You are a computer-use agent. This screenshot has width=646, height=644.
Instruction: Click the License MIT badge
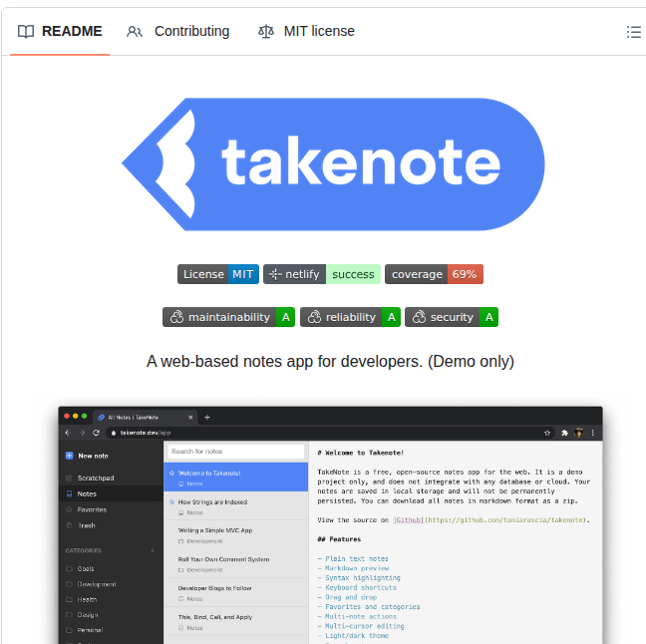(x=217, y=274)
